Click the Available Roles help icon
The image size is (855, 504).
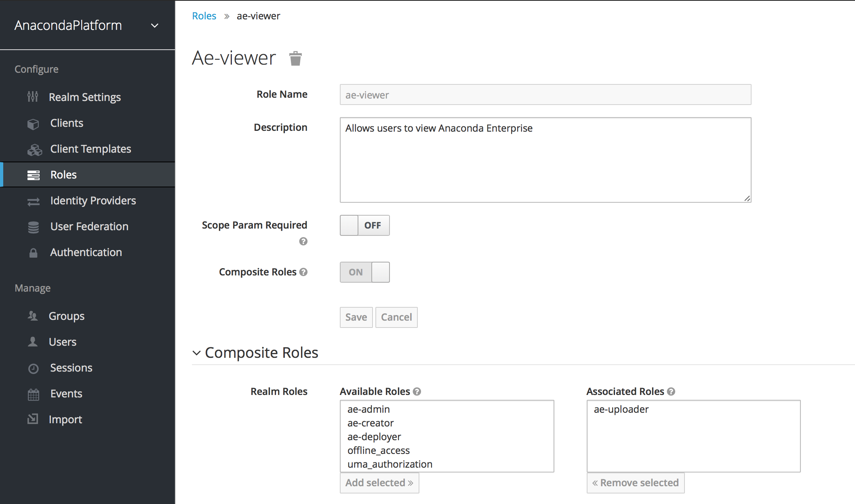point(417,391)
